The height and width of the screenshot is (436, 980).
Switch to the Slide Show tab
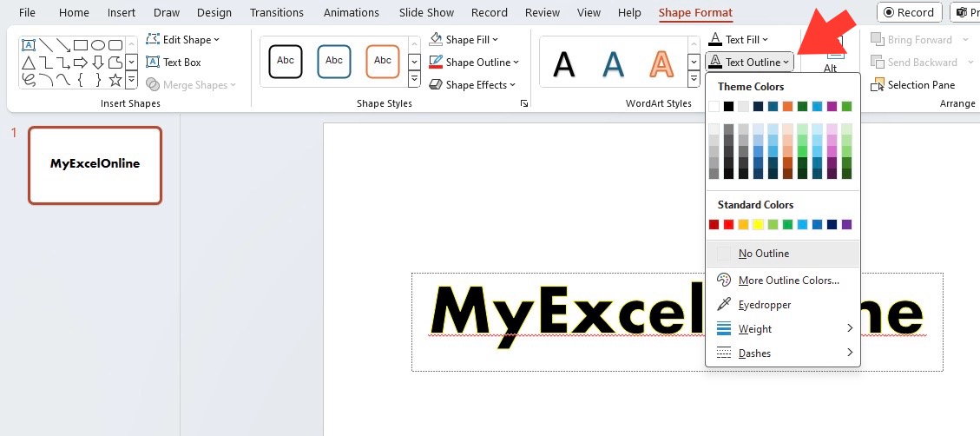(425, 12)
